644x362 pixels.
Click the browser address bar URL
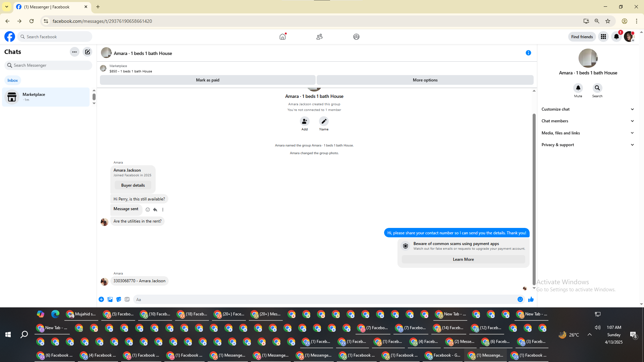pos(102,21)
